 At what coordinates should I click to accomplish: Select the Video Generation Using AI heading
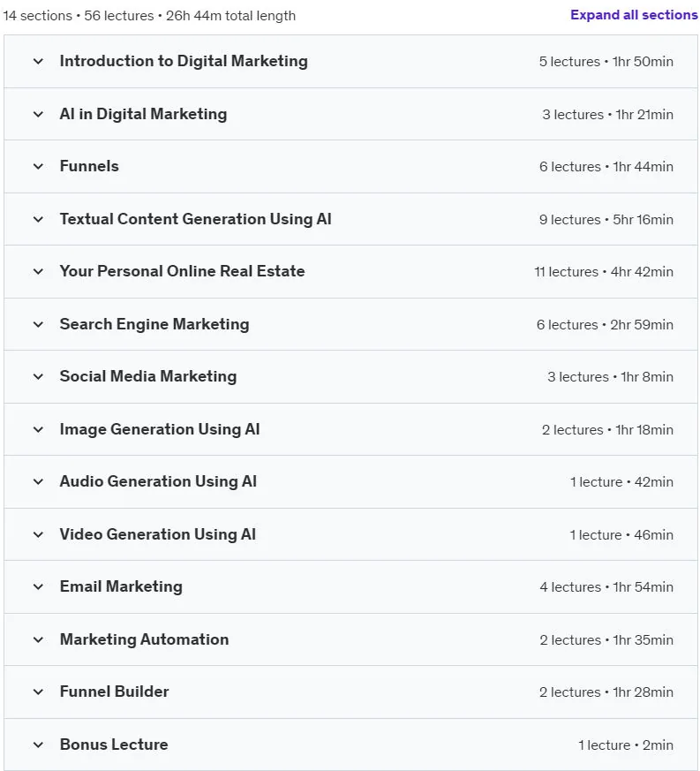coord(158,534)
